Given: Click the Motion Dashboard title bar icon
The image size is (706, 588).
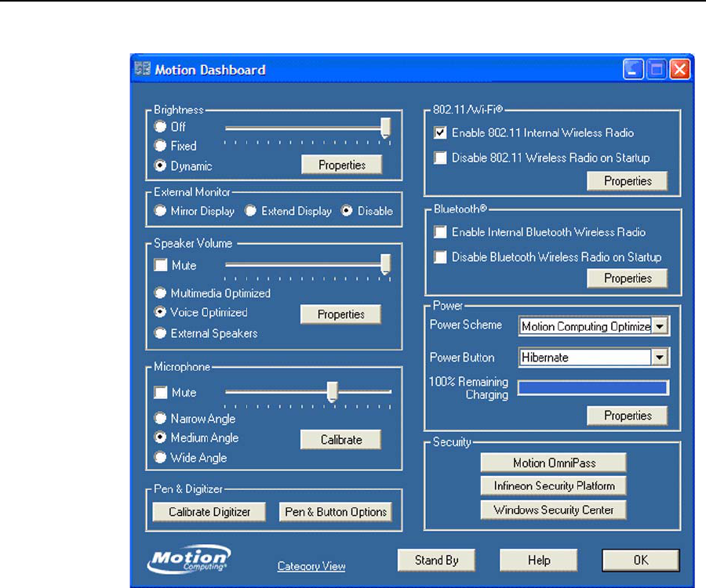Looking at the screenshot, I should [142, 68].
